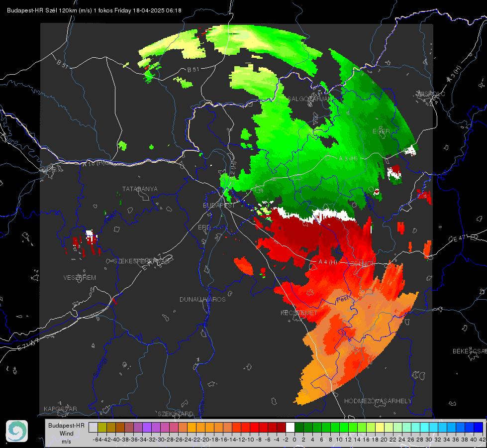
Task: Click the -20 value in the legend scale
Action: (x=205, y=440)
